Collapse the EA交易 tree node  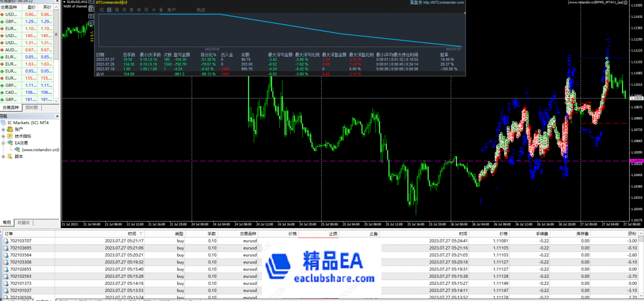pyautogui.click(x=4, y=143)
